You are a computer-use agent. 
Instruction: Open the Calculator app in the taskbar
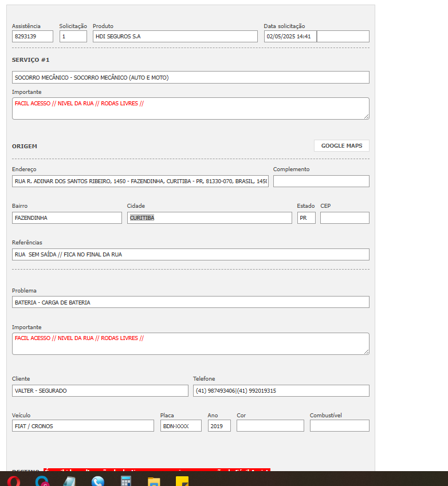[126, 481]
